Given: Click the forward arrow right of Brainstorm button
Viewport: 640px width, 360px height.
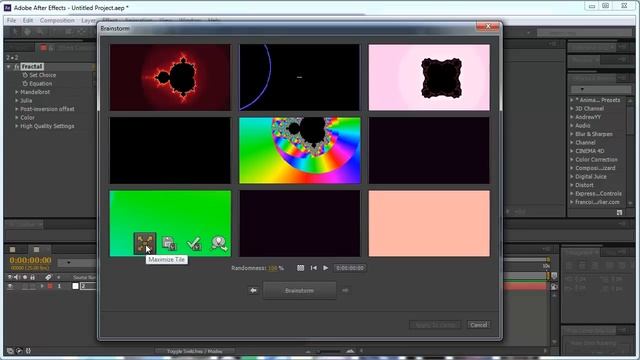Looking at the screenshot, I should click(345, 290).
